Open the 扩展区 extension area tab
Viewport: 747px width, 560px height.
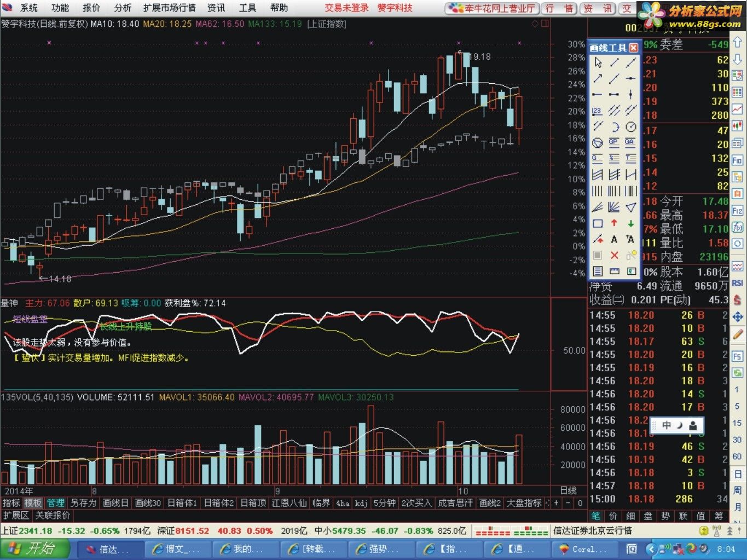coord(16,516)
